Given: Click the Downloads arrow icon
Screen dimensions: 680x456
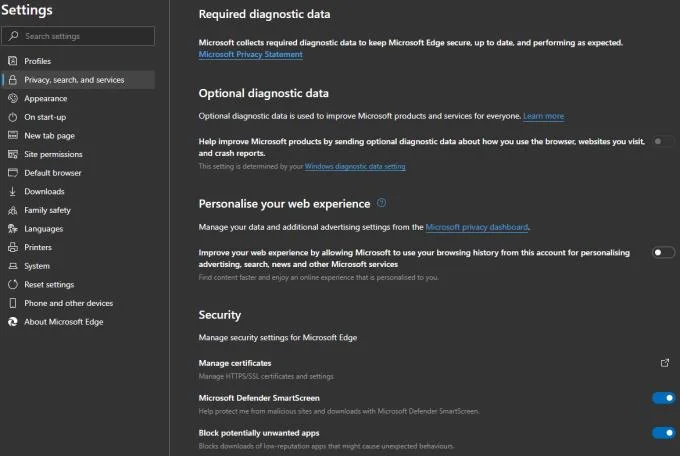Looking at the screenshot, I should (13, 191).
